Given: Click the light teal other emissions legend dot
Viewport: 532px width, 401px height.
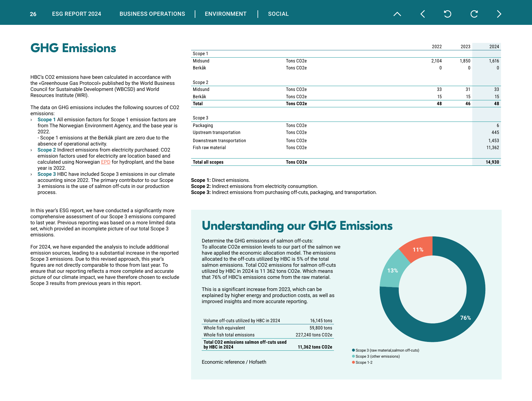Looking at the screenshot, I should 353,356.
